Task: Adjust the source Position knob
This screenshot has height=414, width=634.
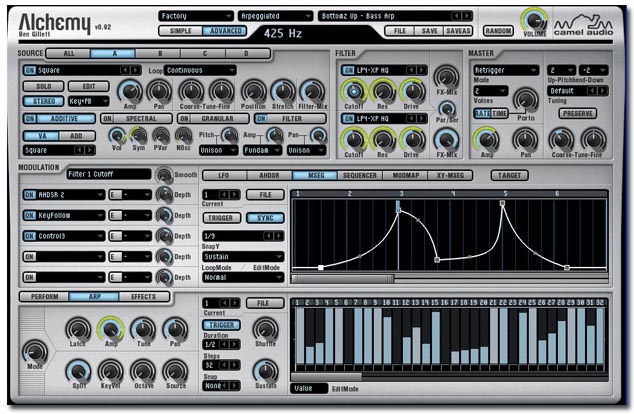Action: tap(254, 91)
